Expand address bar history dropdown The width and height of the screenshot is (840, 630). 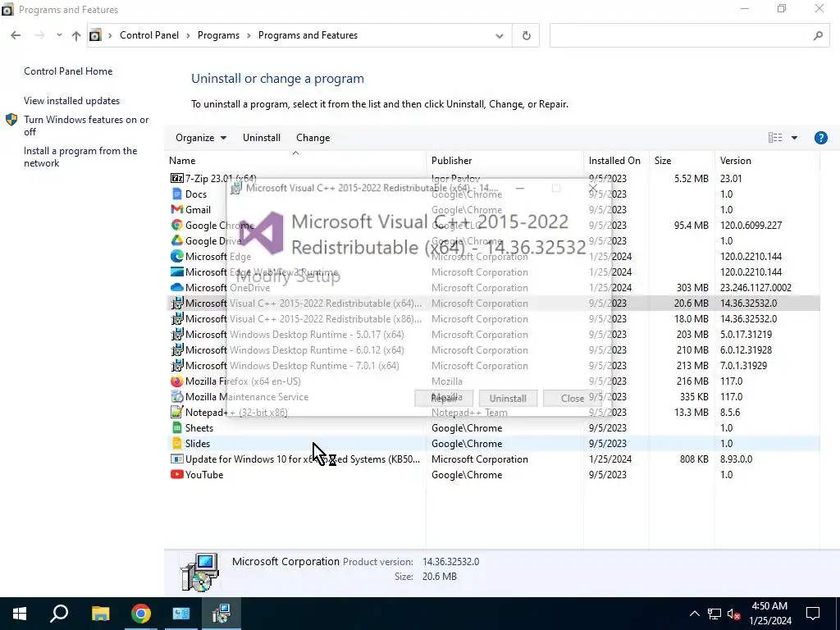pos(500,36)
